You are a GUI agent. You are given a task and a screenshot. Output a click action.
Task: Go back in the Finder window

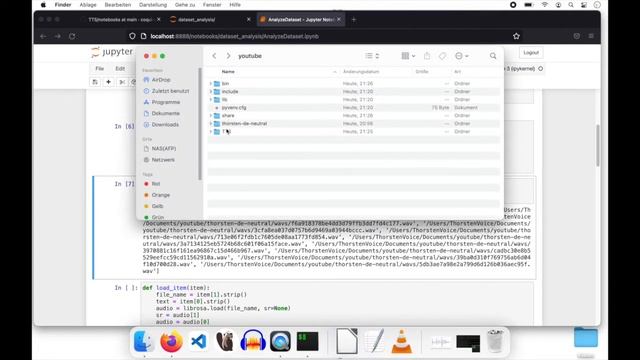coord(214,56)
